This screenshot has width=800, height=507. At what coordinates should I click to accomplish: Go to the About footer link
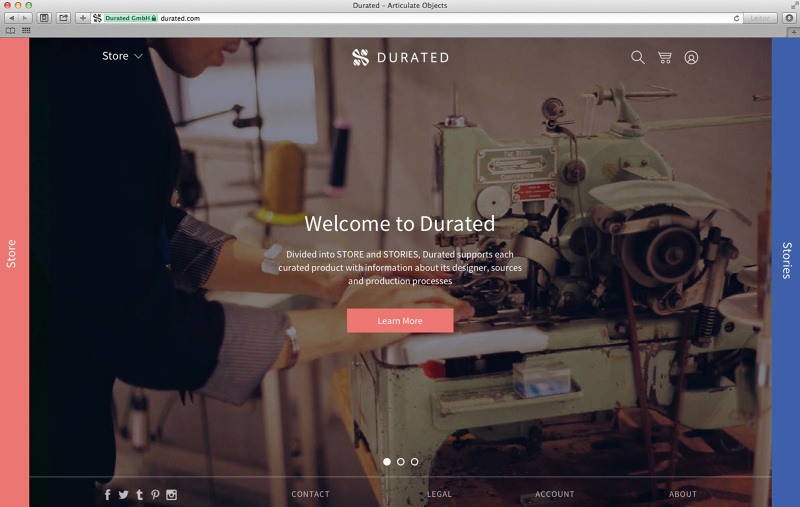[x=683, y=494]
